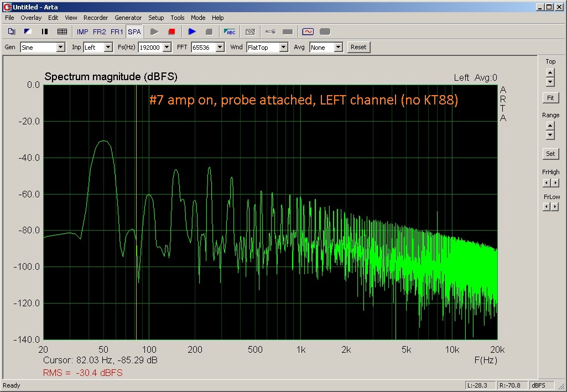Click the ABC text label icon
The image size is (567, 392).
pyautogui.click(x=230, y=32)
